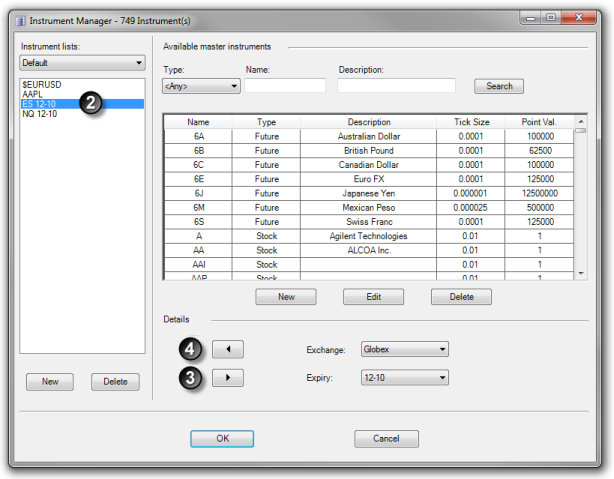Click the Edit button
The image size is (614, 479).
pyautogui.click(x=374, y=296)
